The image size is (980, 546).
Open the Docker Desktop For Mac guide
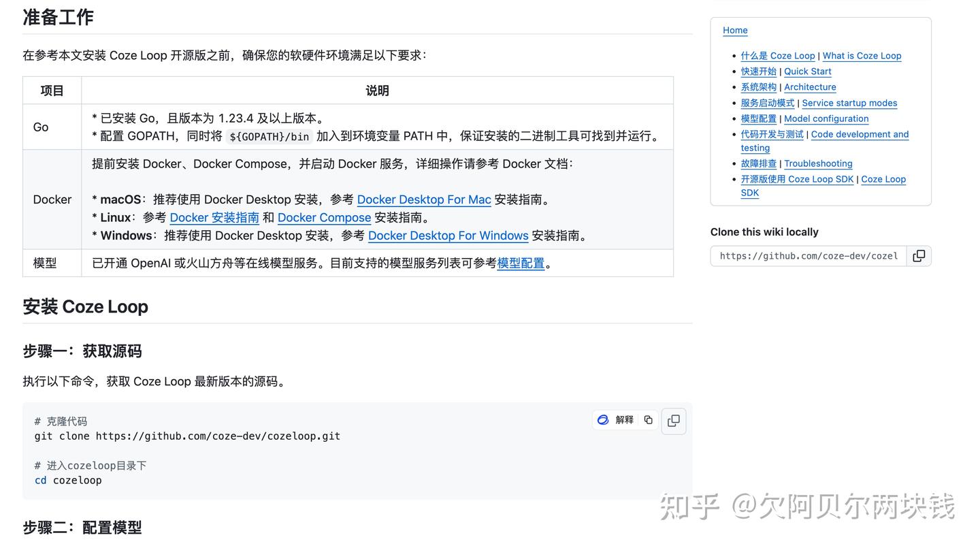coord(424,199)
